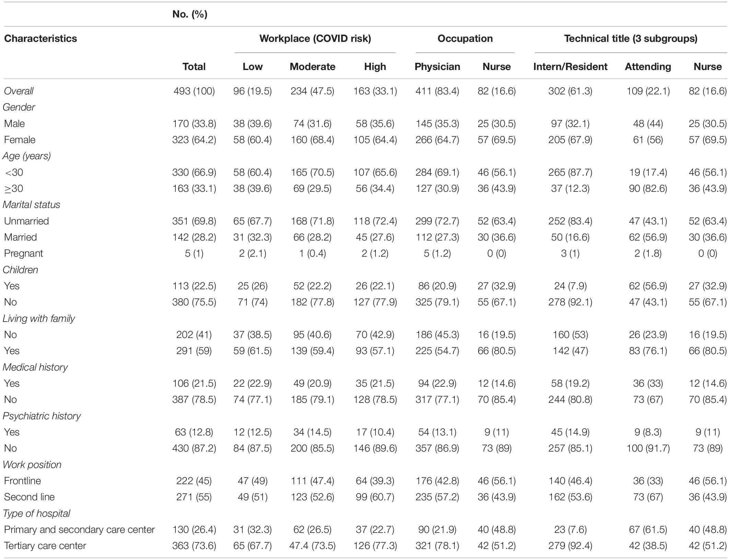The height and width of the screenshot is (560, 729).
Task: Select the '411 (83.4)' cell
Action: (437, 91)
